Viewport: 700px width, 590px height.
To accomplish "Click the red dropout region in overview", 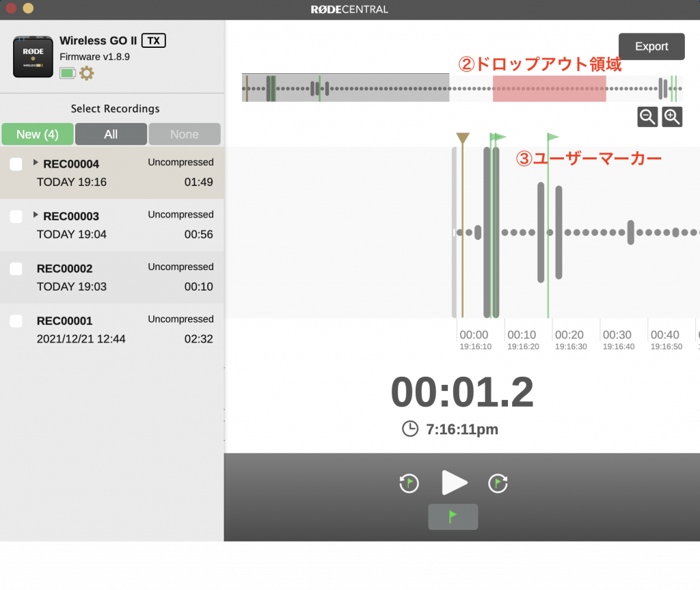I will 549,88.
